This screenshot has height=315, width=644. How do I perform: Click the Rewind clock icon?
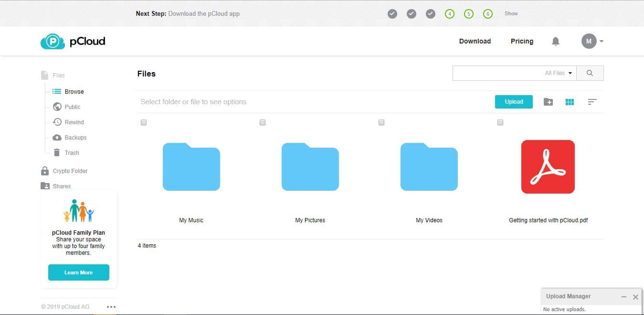[x=57, y=122]
